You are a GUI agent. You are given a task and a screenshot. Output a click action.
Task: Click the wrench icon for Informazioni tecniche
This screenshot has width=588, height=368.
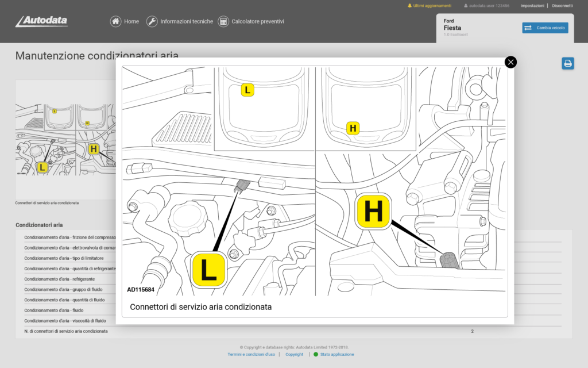152,21
